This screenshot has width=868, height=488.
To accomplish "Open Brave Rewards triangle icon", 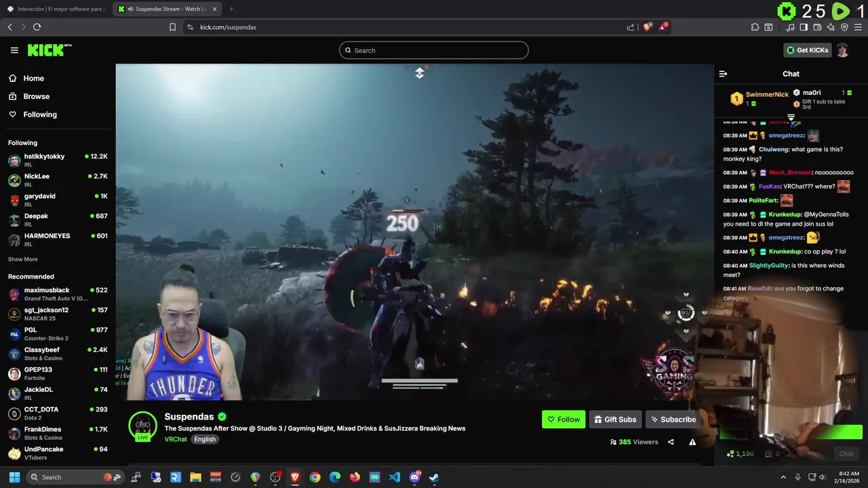I will 663,27.
